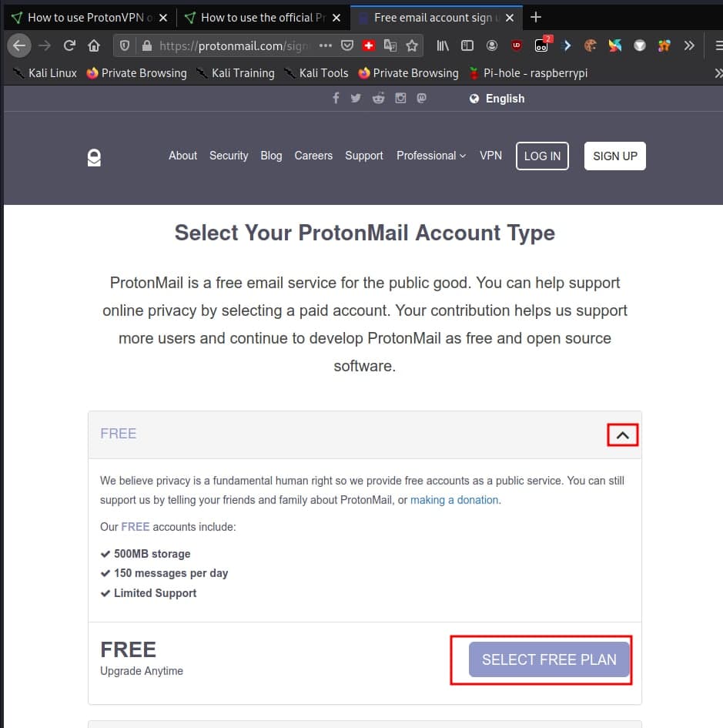
Task: Go to the browser home page
Action: tap(94, 45)
